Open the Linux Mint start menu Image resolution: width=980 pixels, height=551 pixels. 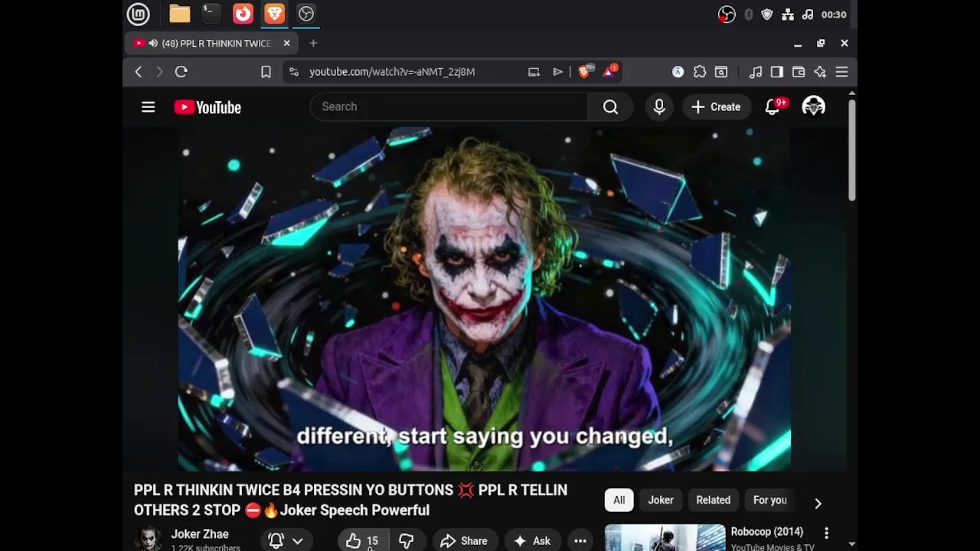(x=139, y=14)
